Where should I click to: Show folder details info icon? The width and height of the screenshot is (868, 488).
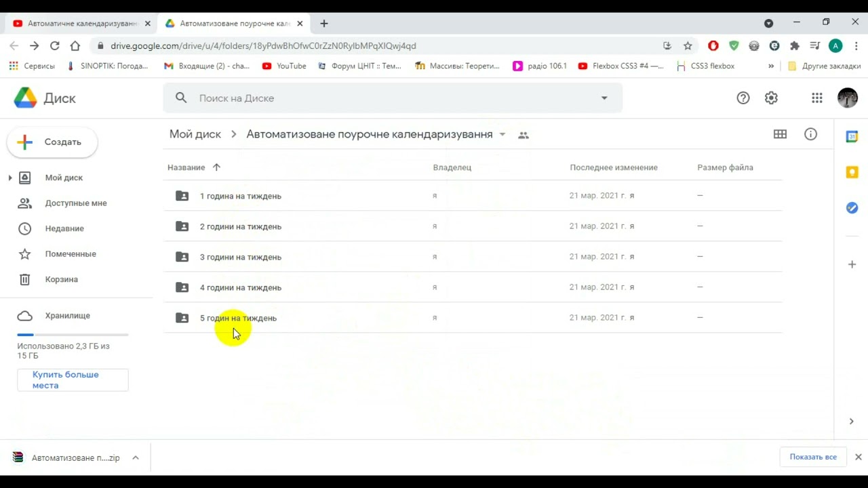810,134
